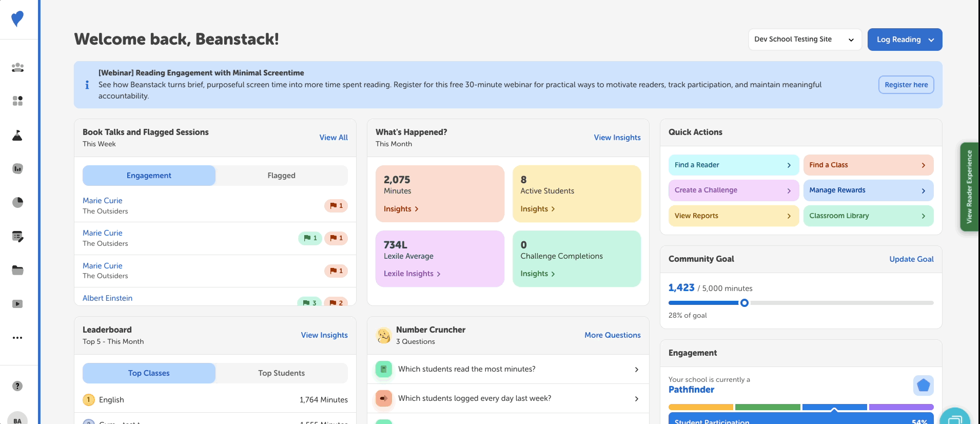980x424 pixels.
Task: Click the '1,423' community goal minutes value
Action: pos(681,288)
